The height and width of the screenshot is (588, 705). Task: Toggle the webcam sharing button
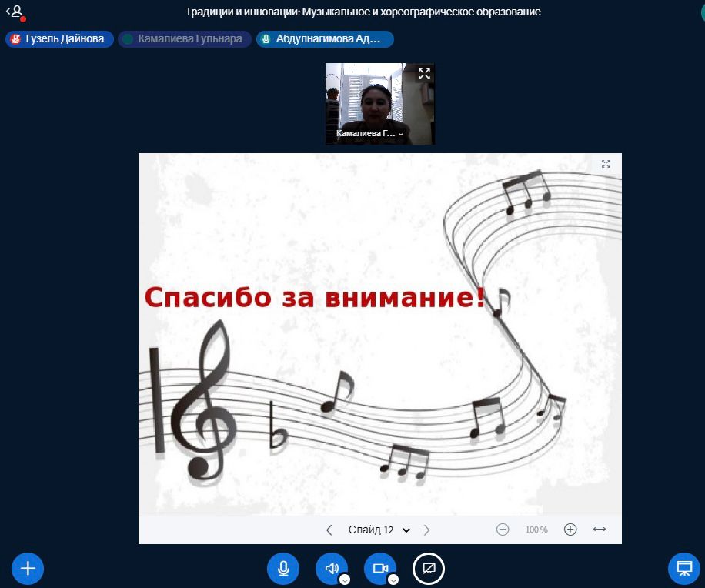click(x=379, y=569)
